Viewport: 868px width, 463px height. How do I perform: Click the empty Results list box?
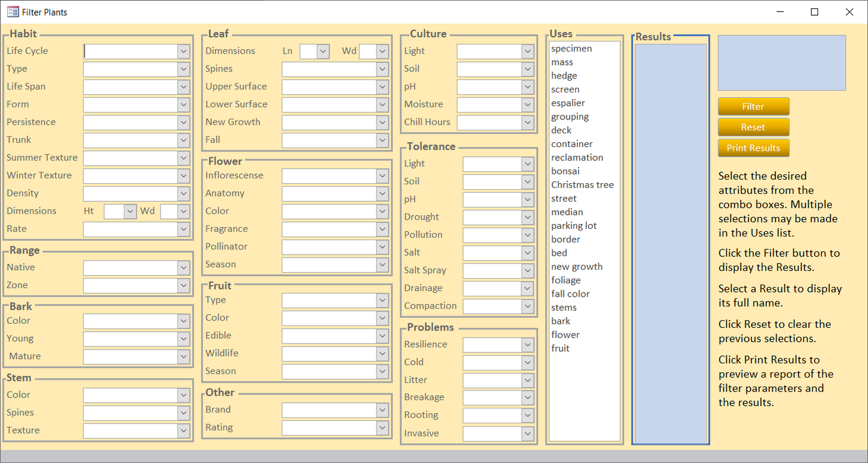[670, 240]
